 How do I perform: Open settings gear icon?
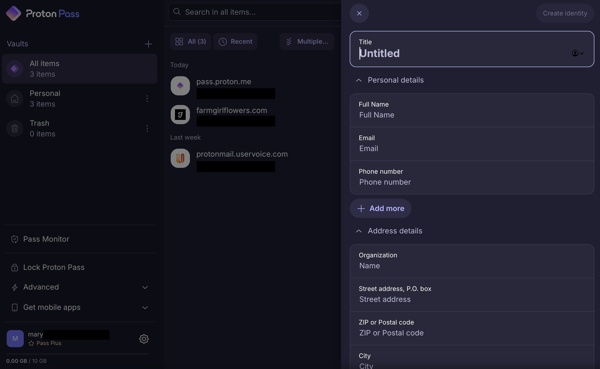[144, 339]
